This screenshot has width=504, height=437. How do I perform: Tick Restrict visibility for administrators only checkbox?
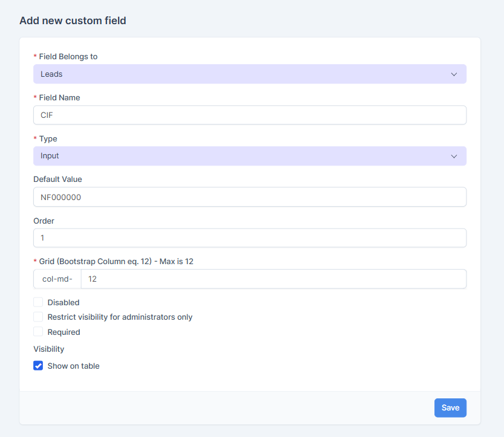(38, 317)
